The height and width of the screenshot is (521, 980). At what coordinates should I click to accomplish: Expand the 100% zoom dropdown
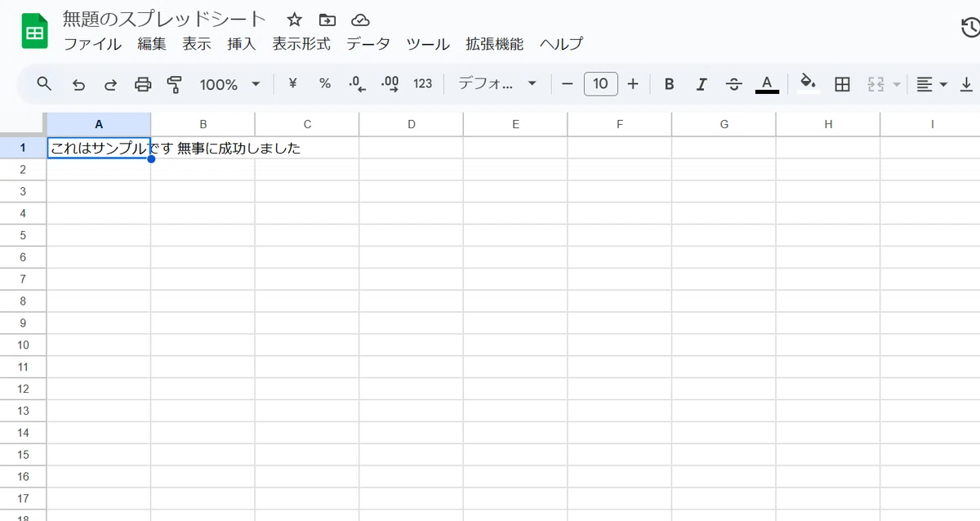click(230, 84)
